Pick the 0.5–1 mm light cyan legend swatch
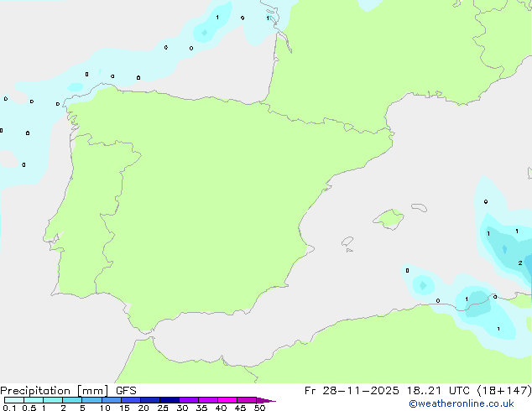The height and width of the screenshot is (411, 532). tap(34, 400)
